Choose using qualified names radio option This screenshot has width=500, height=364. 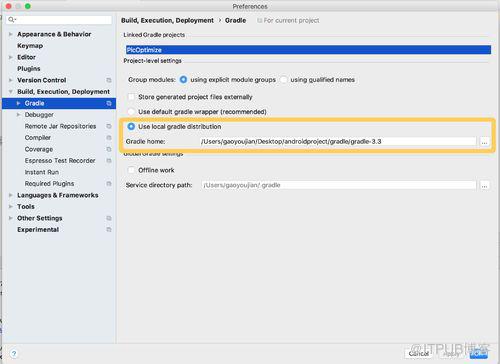click(284, 80)
